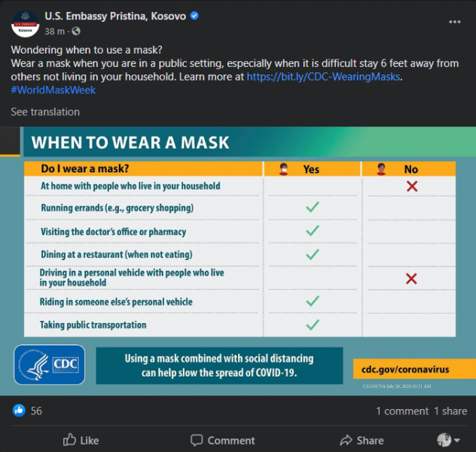Open the bit.ly/CDC-WearingMasks link
Image resolution: width=476 pixels, height=452 pixels.
(323, 77)
